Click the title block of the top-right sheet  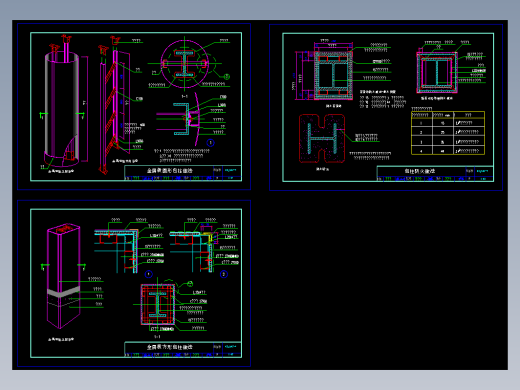pyautogui.click(x=435, y=174)
